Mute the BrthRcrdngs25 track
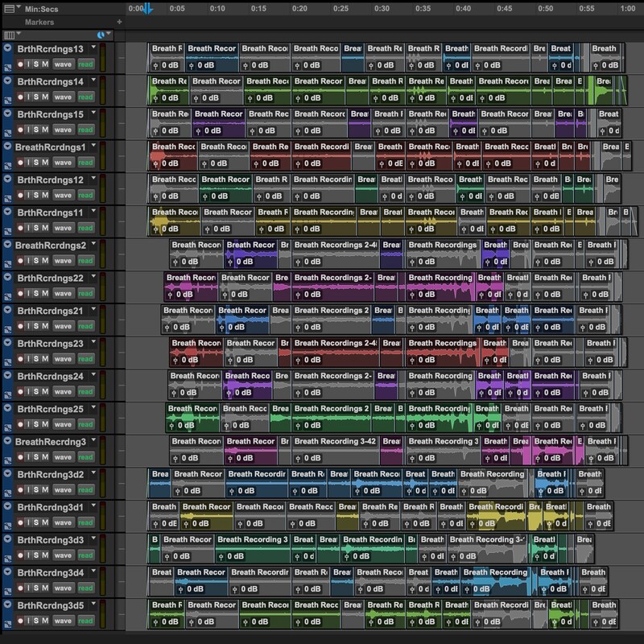 (45, 424)
